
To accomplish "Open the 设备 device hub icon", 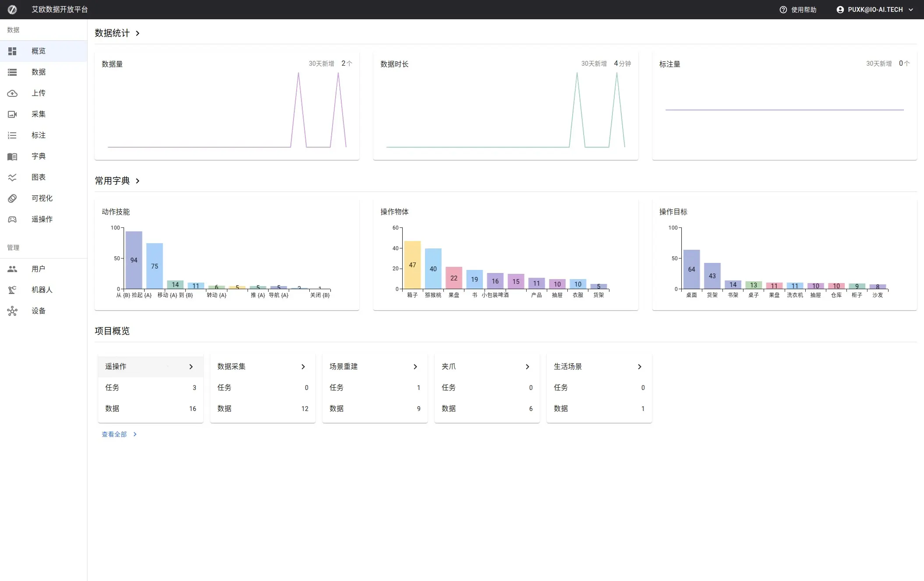I will [x=12, y=311].
